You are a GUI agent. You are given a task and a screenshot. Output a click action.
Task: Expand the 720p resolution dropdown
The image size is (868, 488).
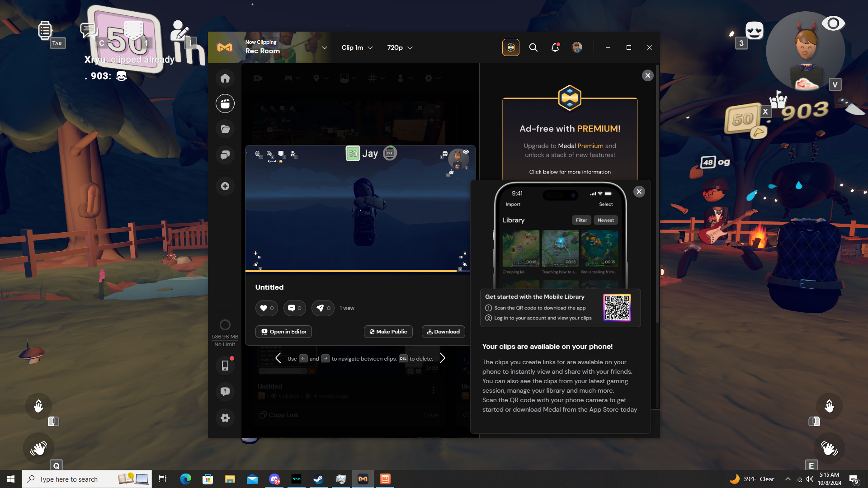pyautogui.click(x=400, y=47)
